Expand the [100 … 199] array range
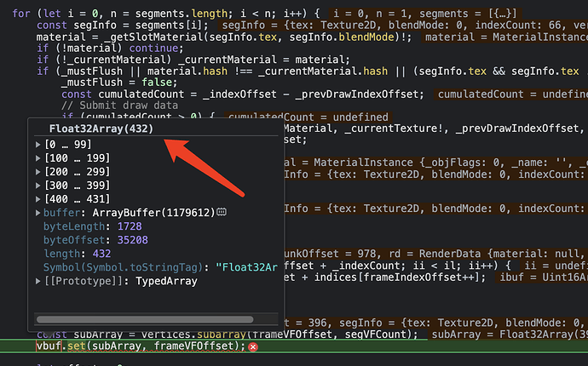This screenshot has height=366, width=588. click(37, 158)
